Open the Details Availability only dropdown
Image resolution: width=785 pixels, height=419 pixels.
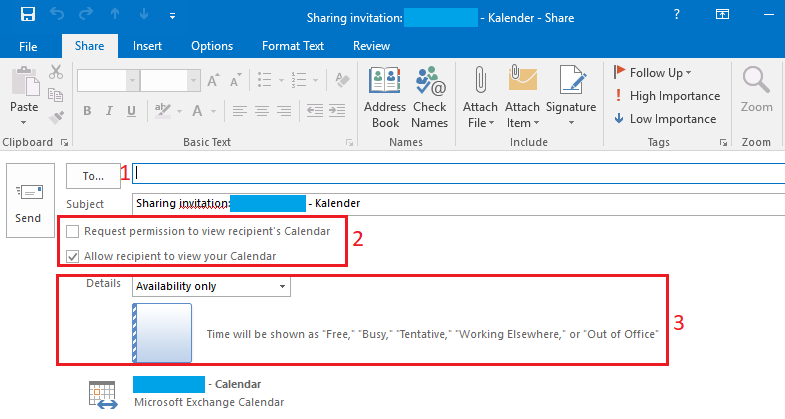(x=211, y=286)
